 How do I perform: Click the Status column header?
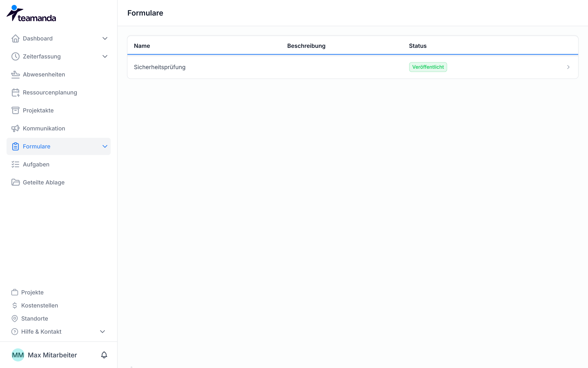click(x=418, y=46)
